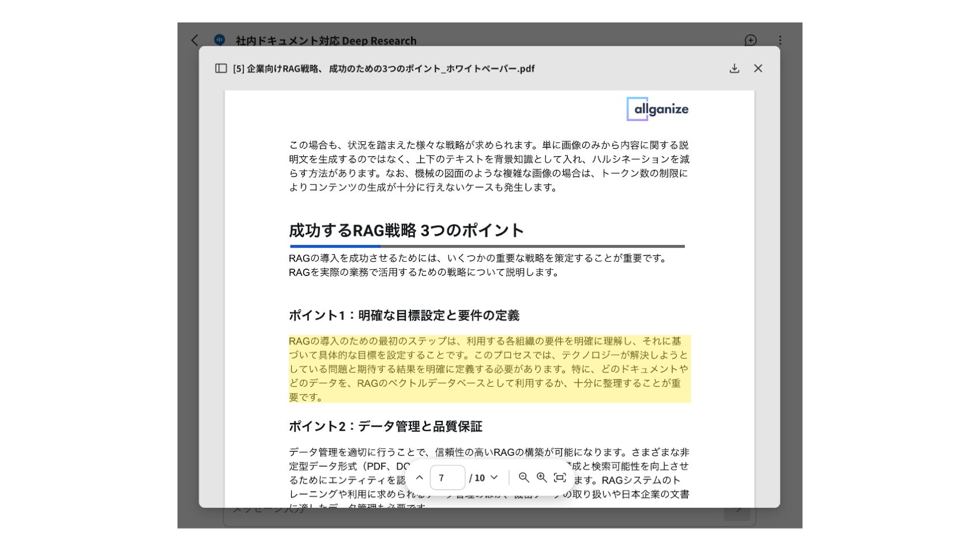Go to the next PDF page
The image size is (980, 551).
tap(494, 478)
